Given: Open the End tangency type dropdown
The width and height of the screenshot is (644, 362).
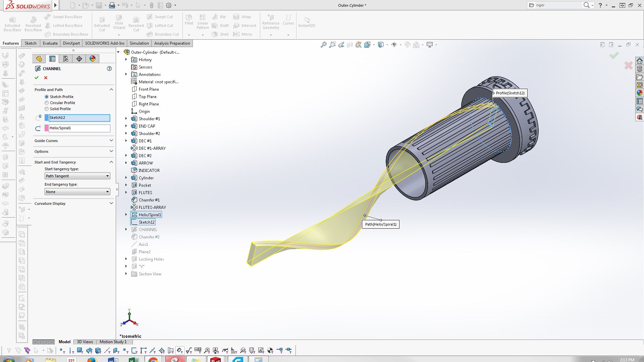Looking at the screenshot, I should [77, 192].
